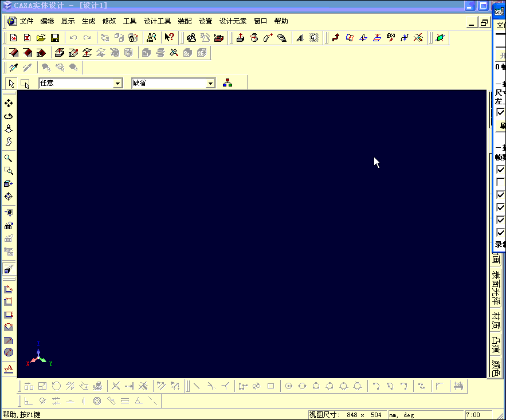Save the design with the floppy disk icon
Viewport: 506px width, 420px height.
pyautogui.click(x=55, y=38)
